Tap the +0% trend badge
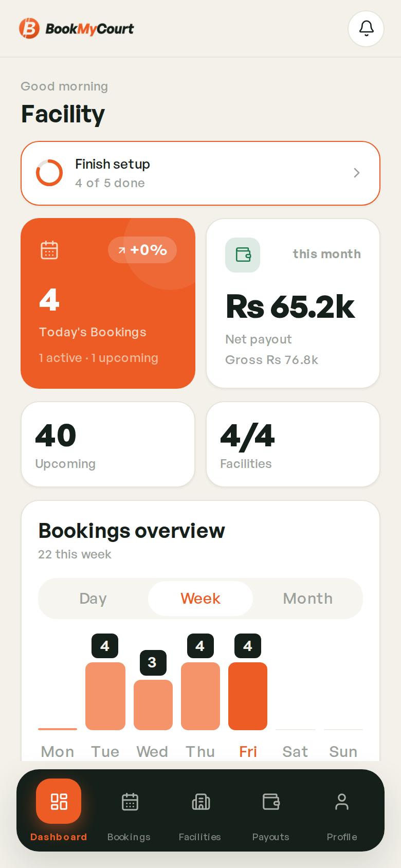Screen dimensions: 401x868 [142, 250]
